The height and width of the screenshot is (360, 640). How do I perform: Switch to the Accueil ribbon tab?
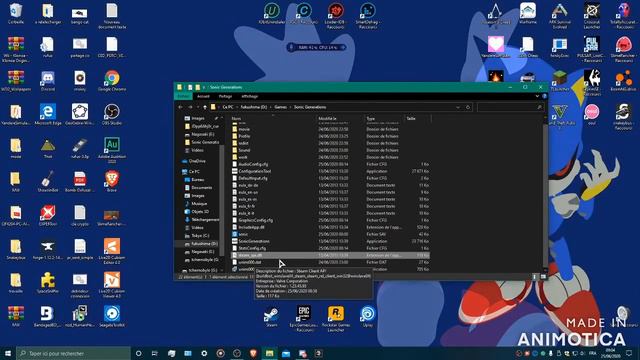pyautogui.click(x=203, y=96)
